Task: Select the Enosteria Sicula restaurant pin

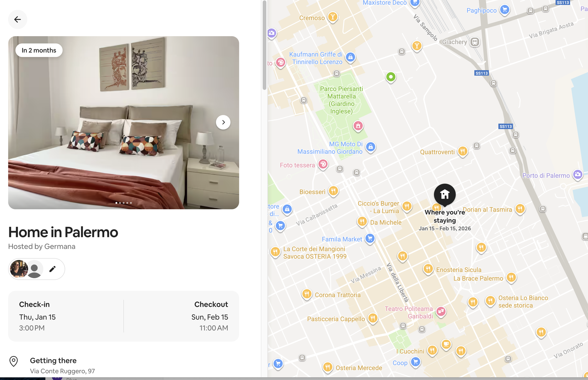Action: point(428,269)
